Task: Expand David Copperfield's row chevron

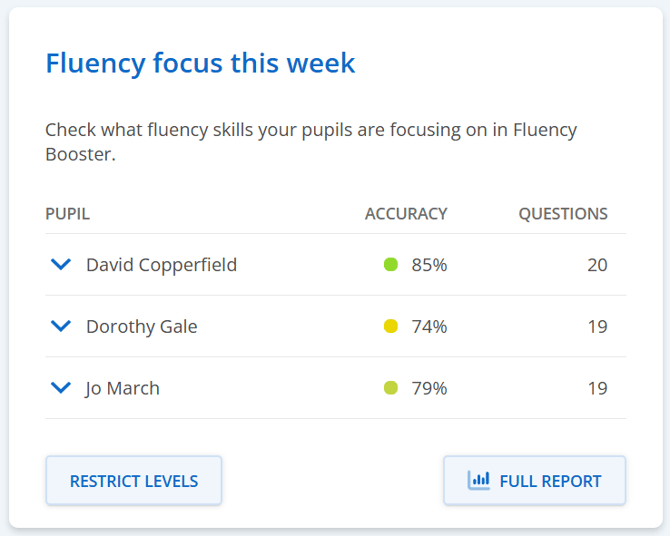Action: pos(61,265)
